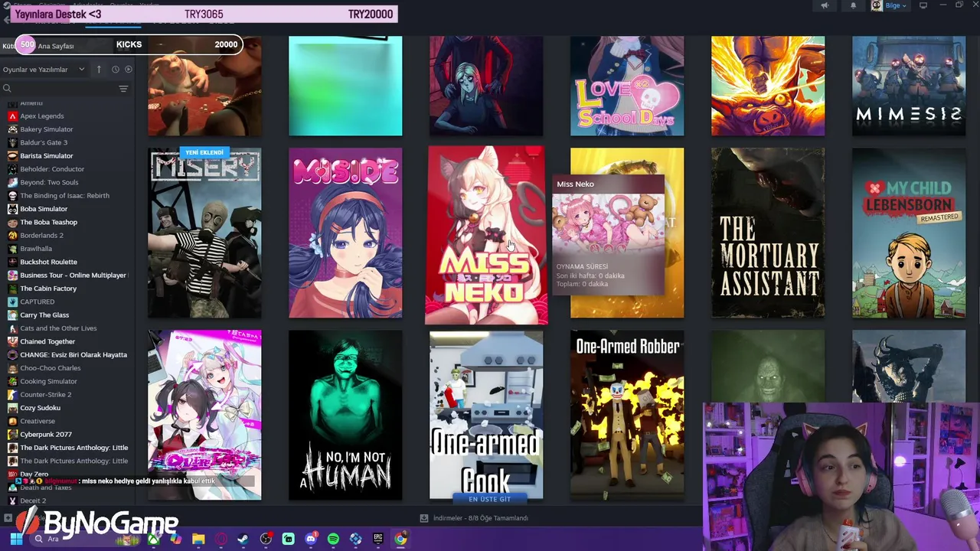Click the Cozy Sudoku game icon
This screenshot has width=980, height=551.
coord(12,408)
